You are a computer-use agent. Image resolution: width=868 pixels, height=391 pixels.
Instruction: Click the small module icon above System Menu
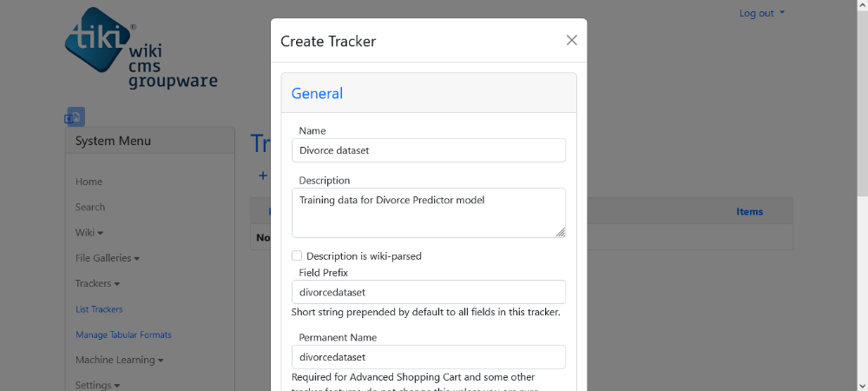coord(76,116)
